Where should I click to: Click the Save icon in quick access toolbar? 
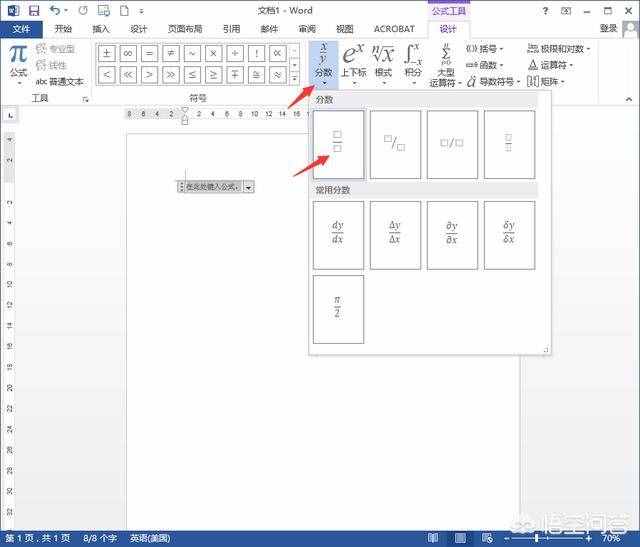(x=34, y=11)
